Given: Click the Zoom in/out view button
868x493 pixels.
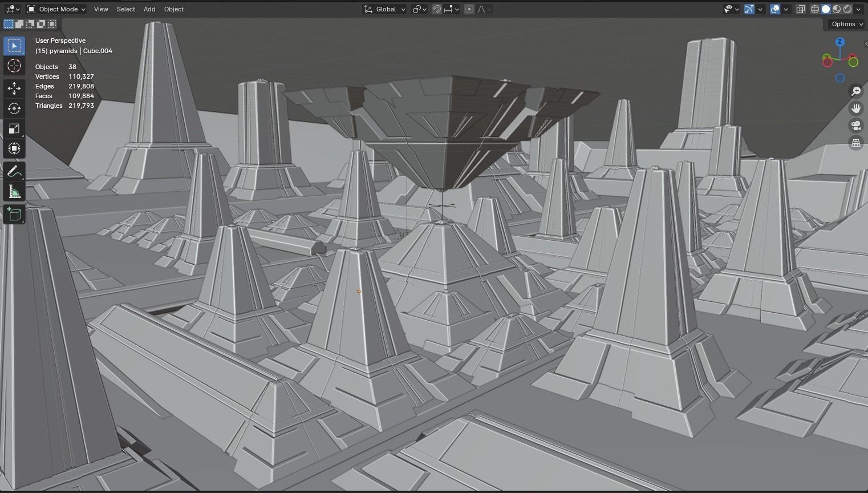Looking at the screenshot, I should 856,91.
